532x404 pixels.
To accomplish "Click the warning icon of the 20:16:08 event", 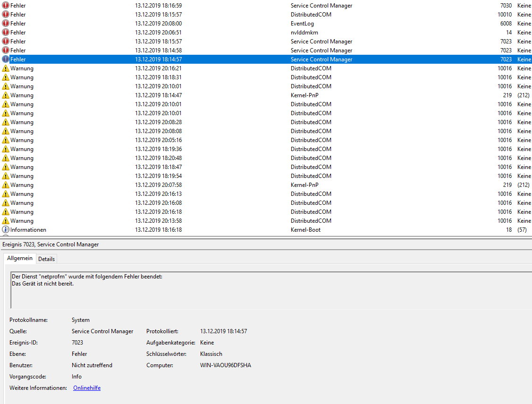I will point(6,203).
